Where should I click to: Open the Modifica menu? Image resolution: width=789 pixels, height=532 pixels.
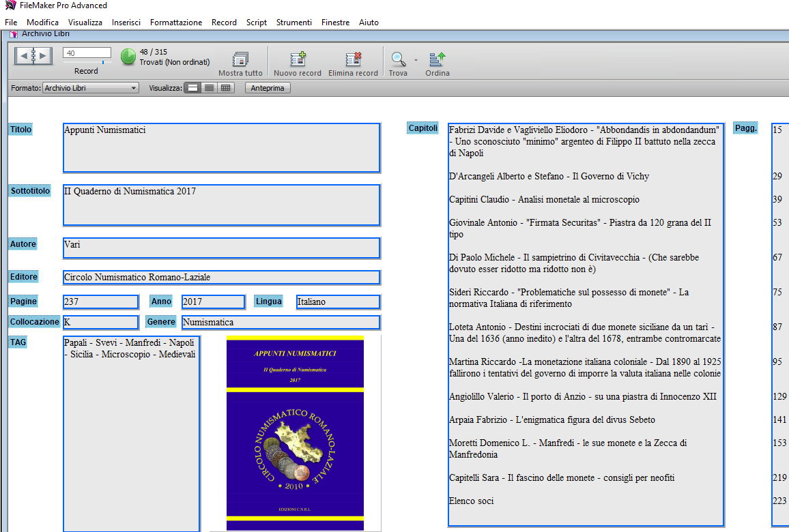(x=42, y=22)
